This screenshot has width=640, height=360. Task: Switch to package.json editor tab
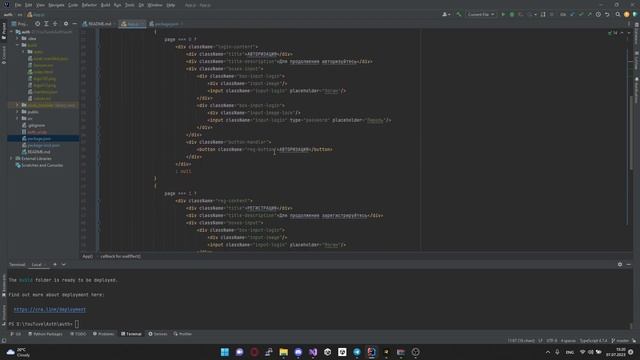coord(164,24)
